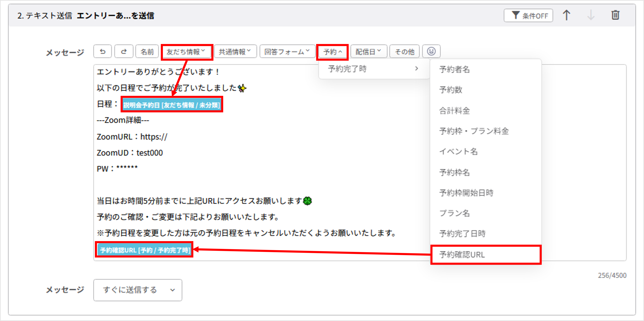Toggle the 条件OFF filter button
644x321 pixels.
(528, 16)
